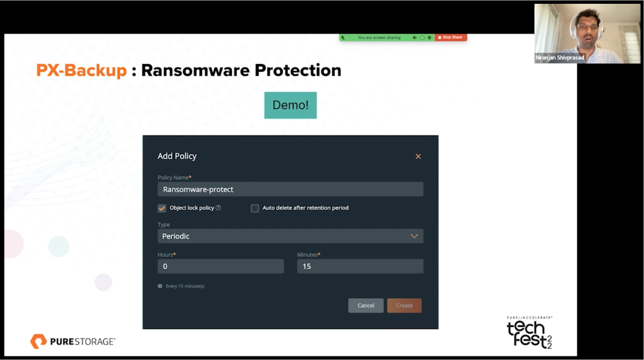Click the Hours input field
The width and height of the screenshot is (644, 360).
pyautogui.click(x=221, y=266)
